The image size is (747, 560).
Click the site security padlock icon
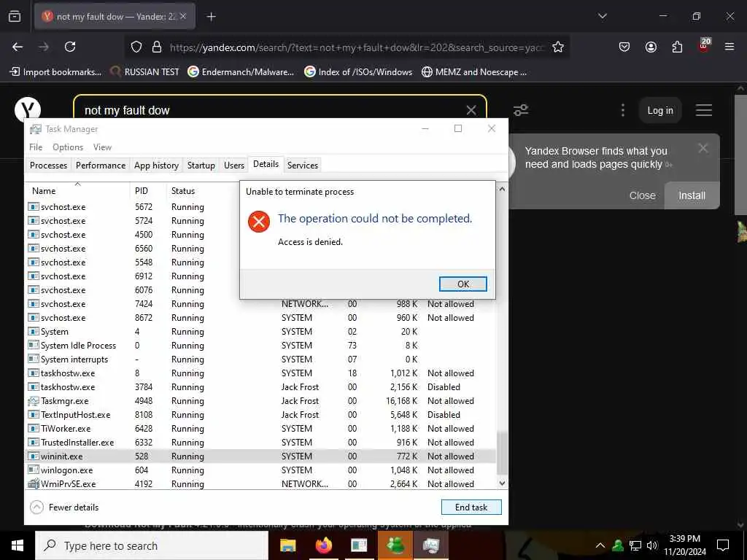(x=156, y=47)
